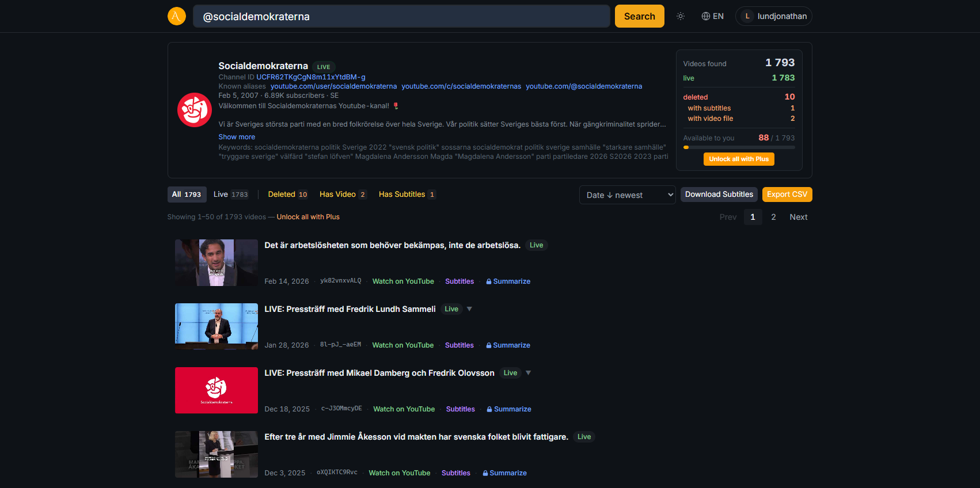Open the thumbnail of the Fredrik Lundh Sammeli press conference
The image size is (980, 488).
pyautogui.click(x=216, y=326)
